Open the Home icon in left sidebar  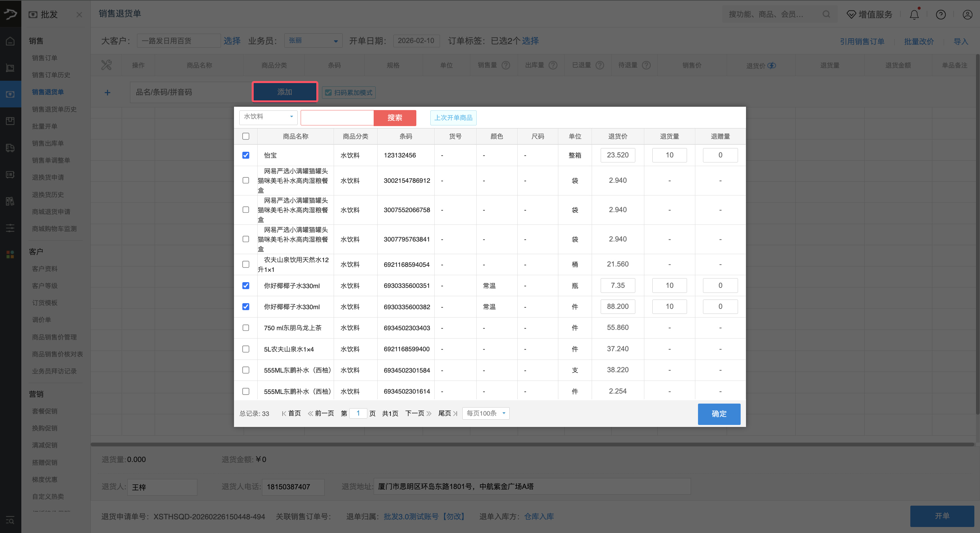click(x=10, y=41)
